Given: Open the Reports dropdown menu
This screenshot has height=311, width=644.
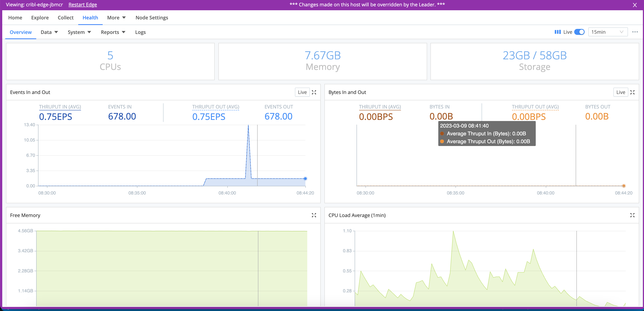Looking at the screenshot, I should 113,32.
